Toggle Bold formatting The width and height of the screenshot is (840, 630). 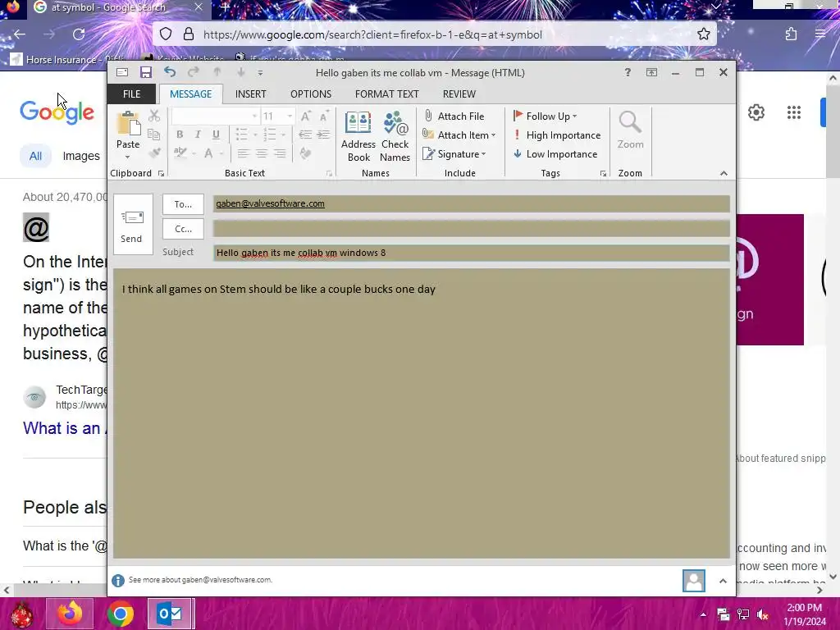coord(180,135)
